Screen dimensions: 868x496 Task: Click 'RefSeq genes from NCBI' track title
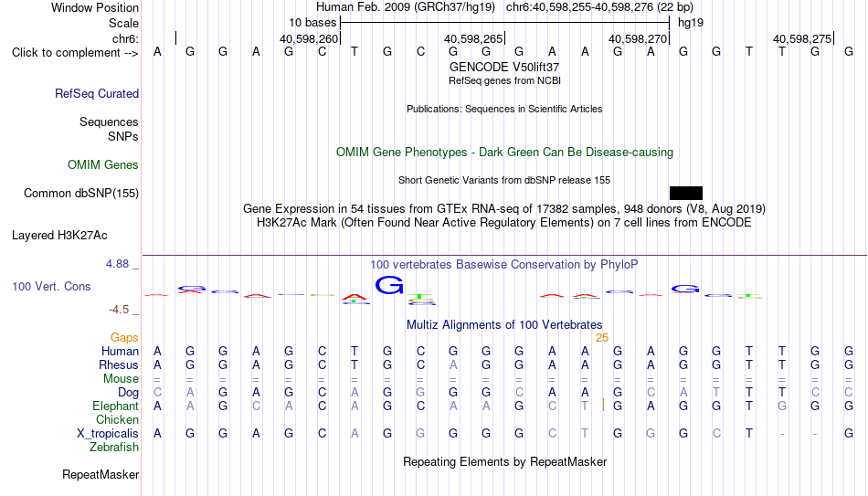click(504, 80)
